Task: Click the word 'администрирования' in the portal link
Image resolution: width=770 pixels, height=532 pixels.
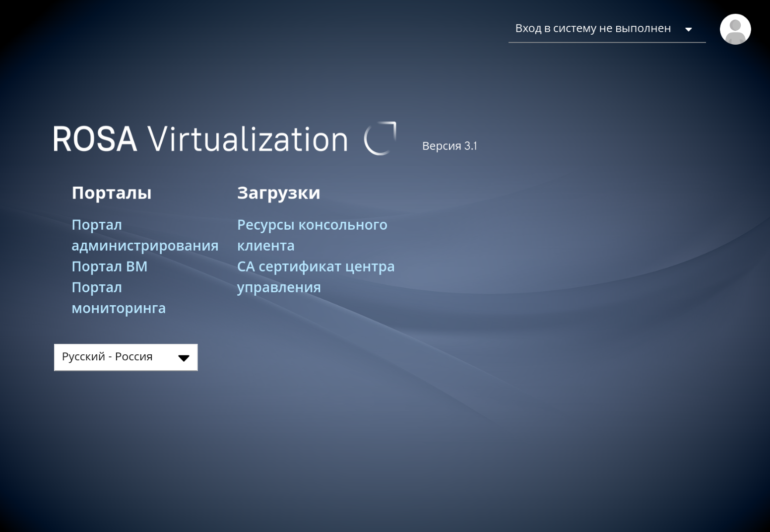Action: tap(145, 246)
